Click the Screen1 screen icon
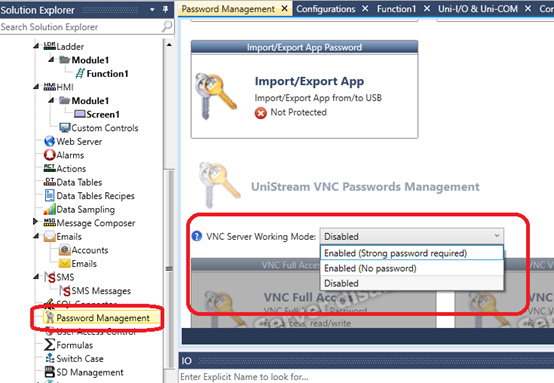Viewport: 554px width, 383px height. pyautogui.click(x=80, y=114)
